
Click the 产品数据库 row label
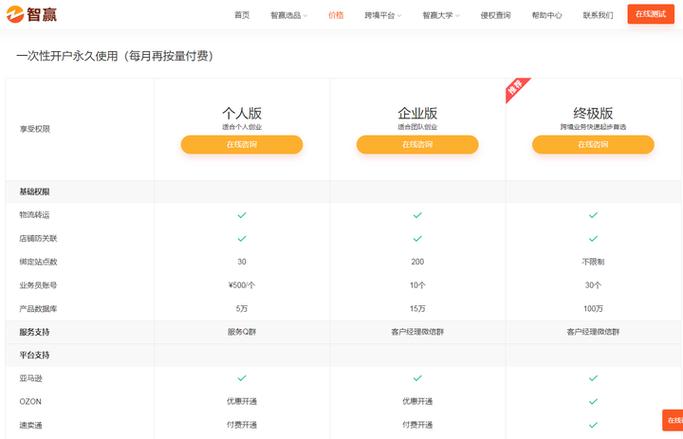click(x=38, y=308)
